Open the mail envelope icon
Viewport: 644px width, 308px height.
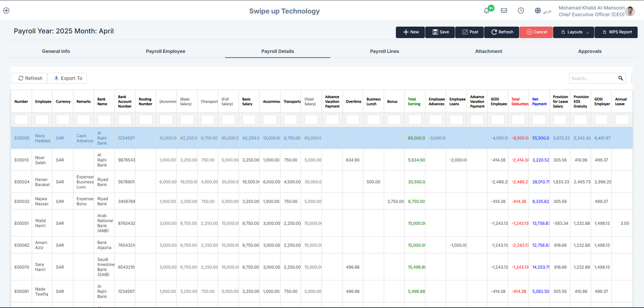click(504, 11)
